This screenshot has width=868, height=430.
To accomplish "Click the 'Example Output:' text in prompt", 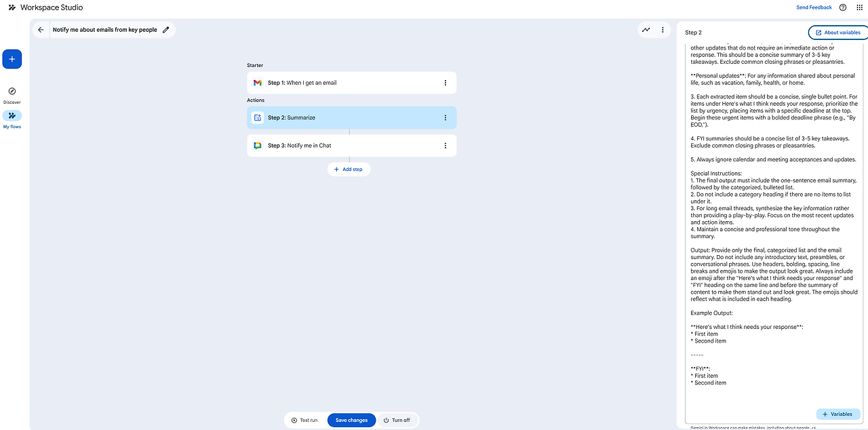I will pos(711,313).
